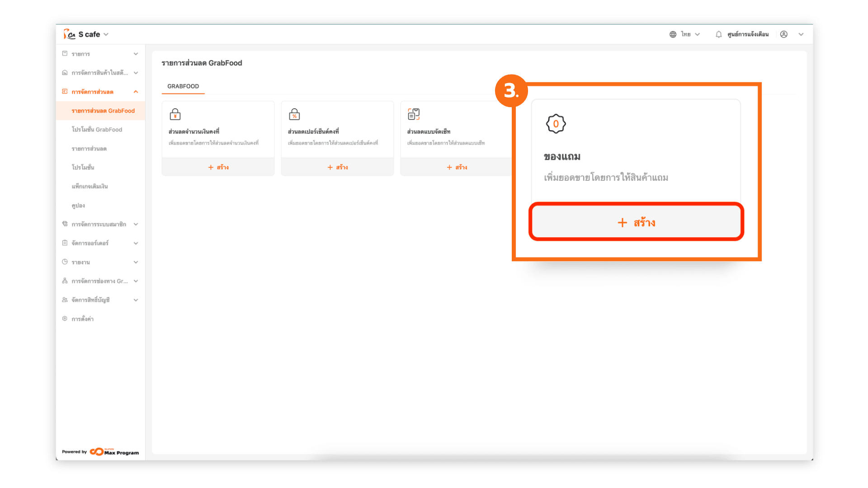Click สร้าง under fixed amount discount card
The image size is (868, 488).
pos(218,167)
